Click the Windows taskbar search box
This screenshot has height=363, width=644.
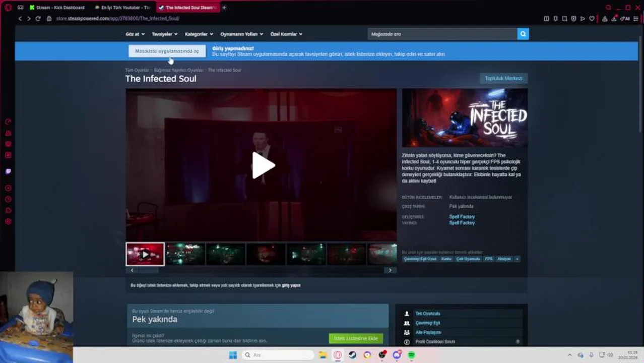coord(277,355)
